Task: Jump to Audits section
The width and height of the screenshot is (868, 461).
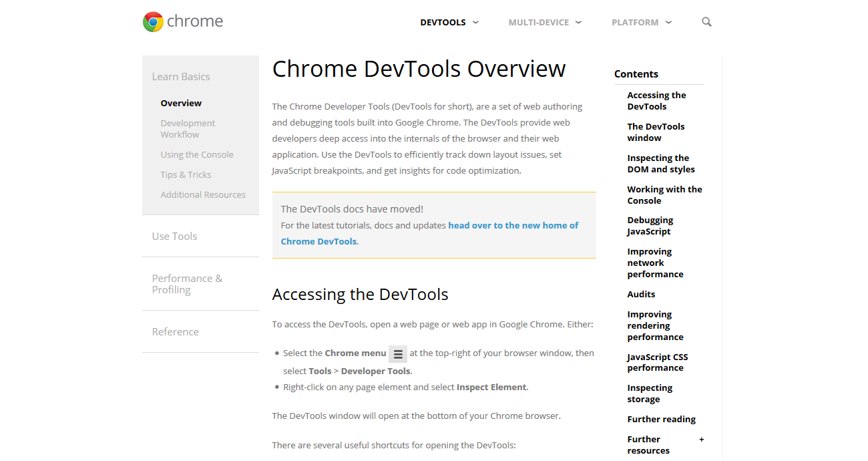Action: (x=641, y=294)
